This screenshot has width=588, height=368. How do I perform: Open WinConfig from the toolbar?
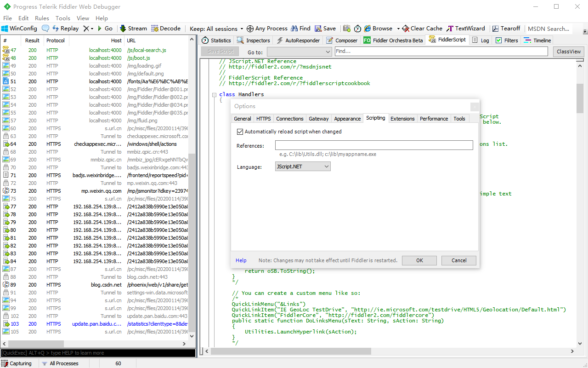19,29
